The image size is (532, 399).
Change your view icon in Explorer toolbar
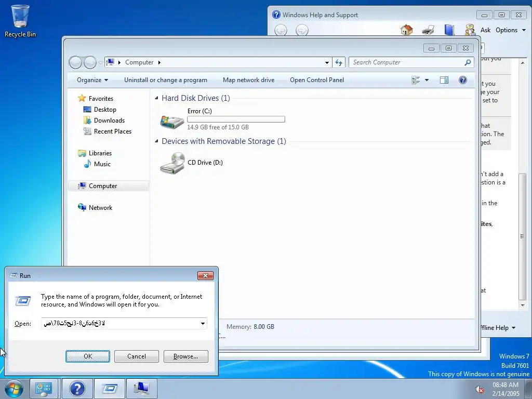tap(416, 80)
